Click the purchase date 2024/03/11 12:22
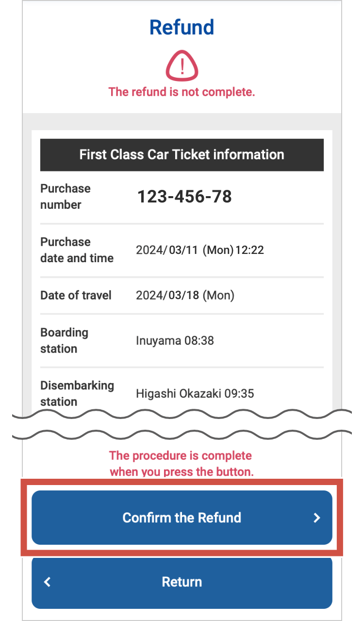The image size is (364, 621). pyautogui.click(x=199, y=250)
